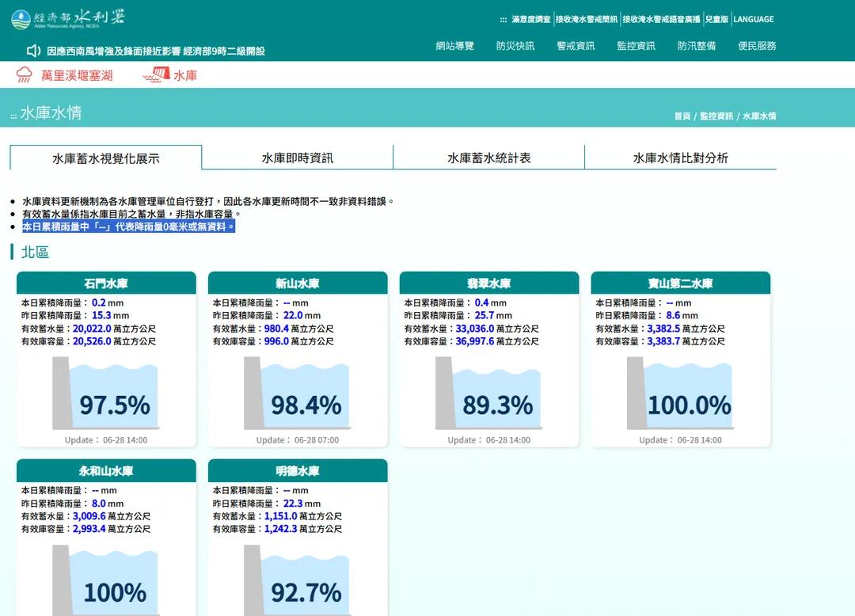This screenshot has width=855, height=616.
Task: Click the Update 06-28 07:00 timestamp
Action: (298, 440)
